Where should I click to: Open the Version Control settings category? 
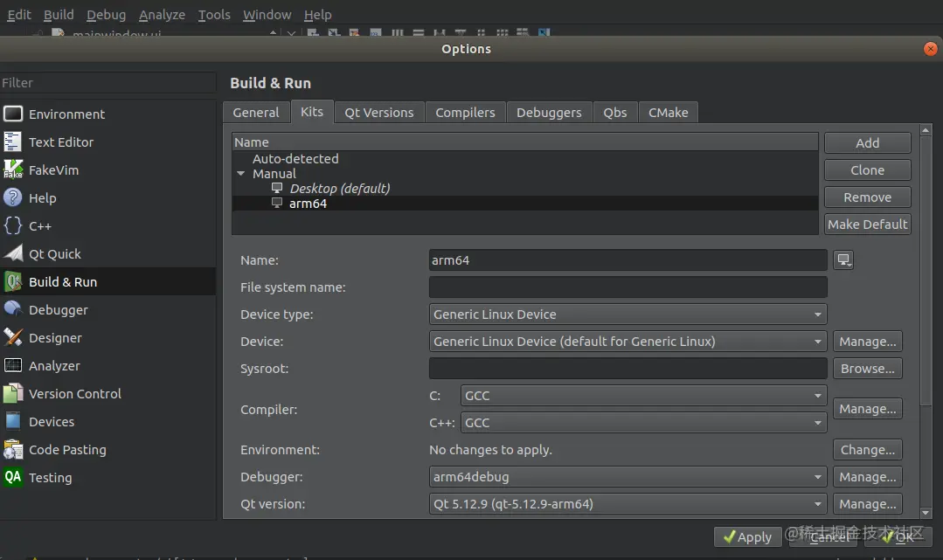pyautogui.click(x=108, y=394)
